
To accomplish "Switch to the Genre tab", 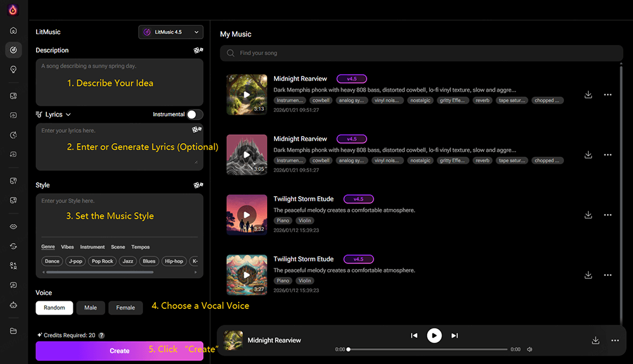I will [x=48, y=246].
